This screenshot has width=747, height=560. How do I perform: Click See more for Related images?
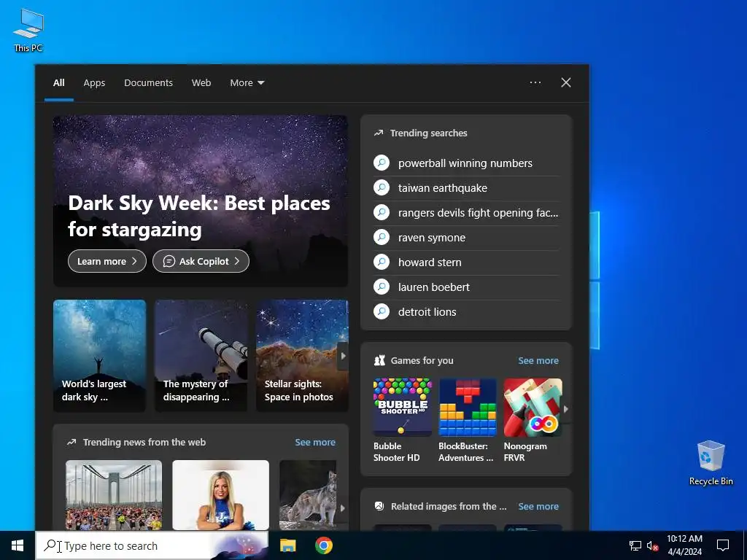[x=538, y=506]
